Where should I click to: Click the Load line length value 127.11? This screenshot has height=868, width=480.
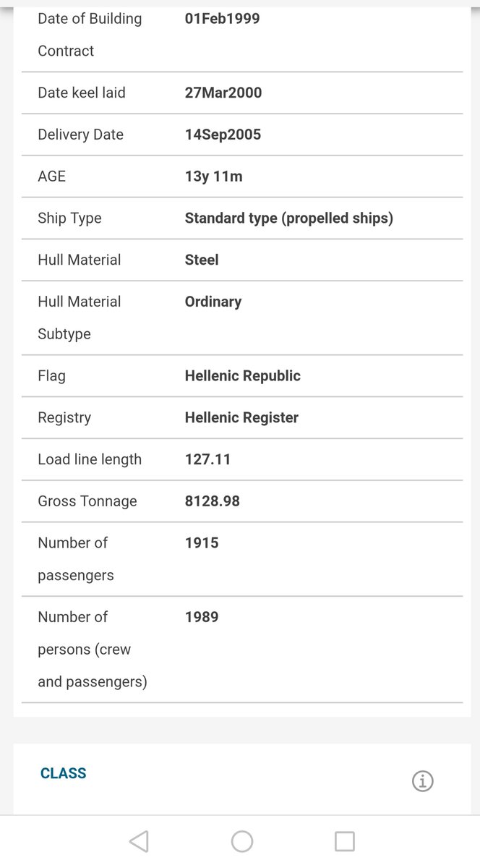click(208, 459)
